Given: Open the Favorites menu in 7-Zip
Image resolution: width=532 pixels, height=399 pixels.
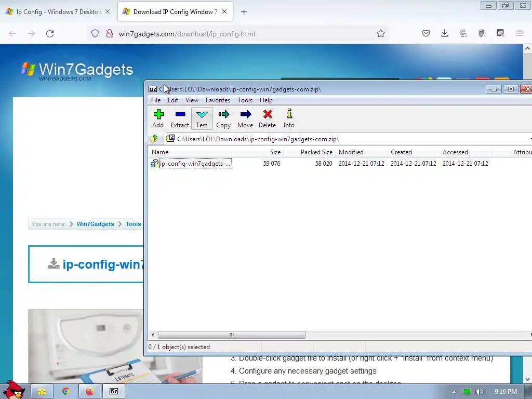Looking at the screenshot, I should (218, 100).
